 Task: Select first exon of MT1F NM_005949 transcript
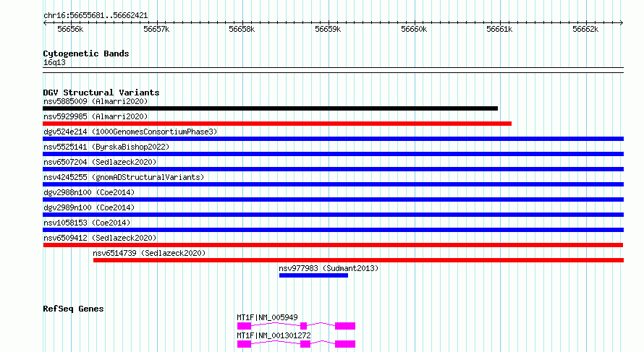(244, 326)
